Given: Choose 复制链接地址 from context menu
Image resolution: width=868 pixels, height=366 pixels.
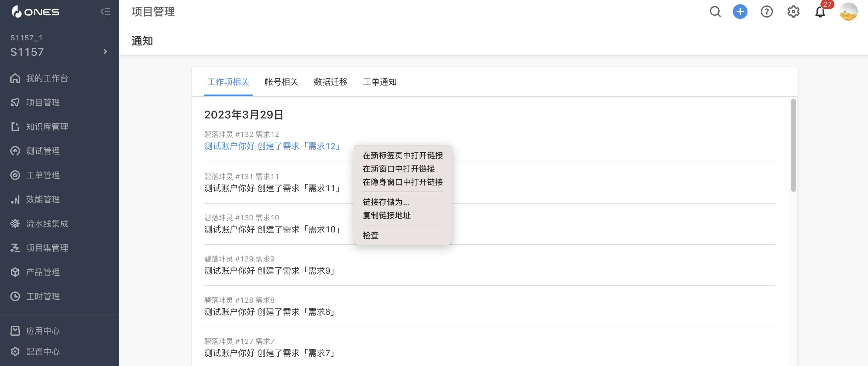Looking at the screenshot, I should tap(403, 215).
